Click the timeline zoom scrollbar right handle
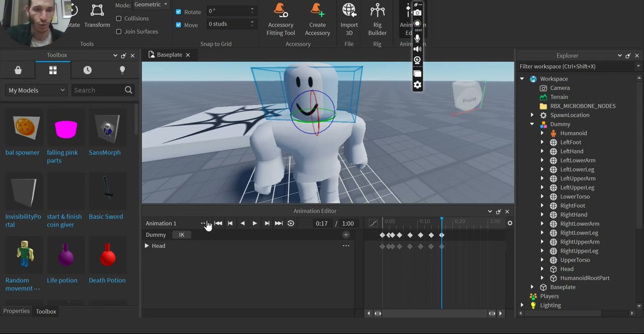The width and height of the screenshot is (644, 334). click(492, 313)
